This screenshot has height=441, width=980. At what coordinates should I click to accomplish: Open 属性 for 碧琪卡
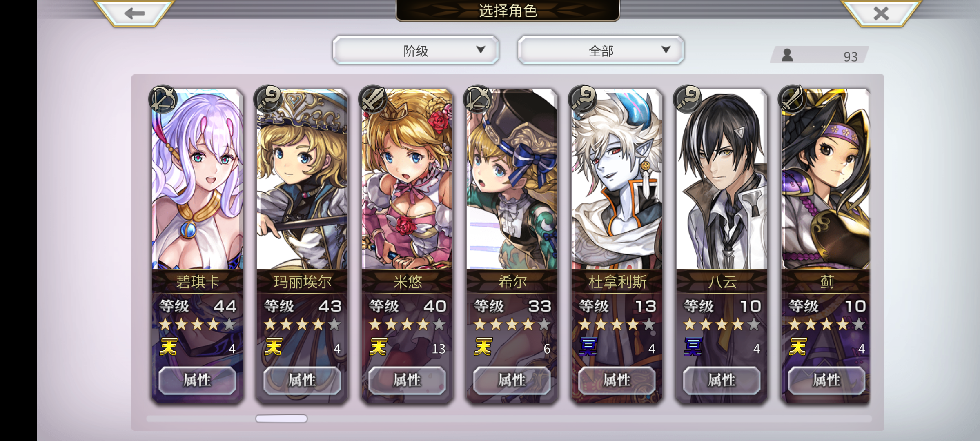pyautogui.click(x=197, y=381)
